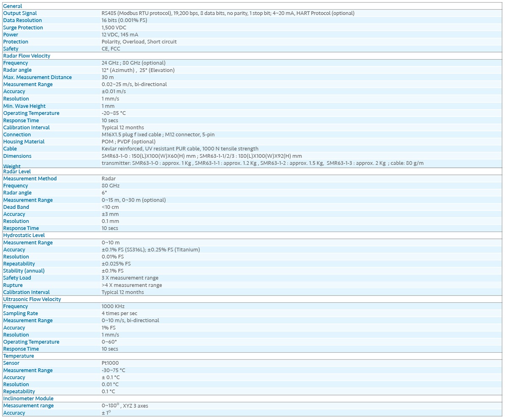Select the Weight row label
Screen dimensions: 505x420
click(12, 166)
